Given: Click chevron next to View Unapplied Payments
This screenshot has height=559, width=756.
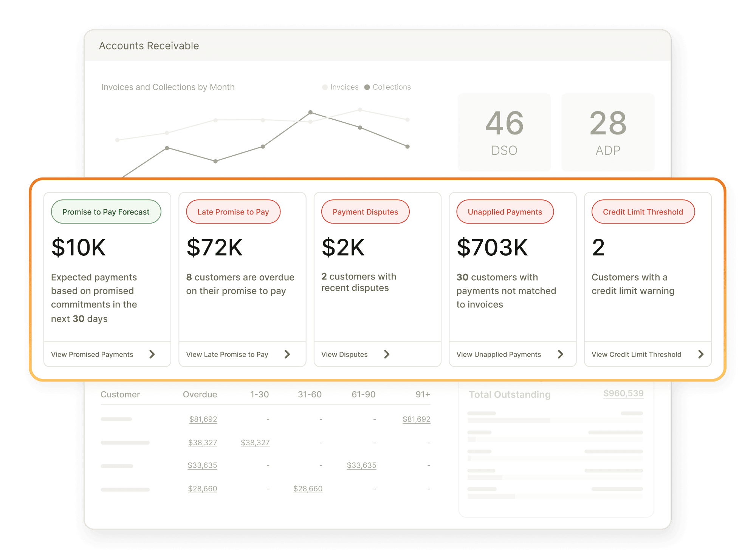Looking at the screenshot, I should [561, 354].
